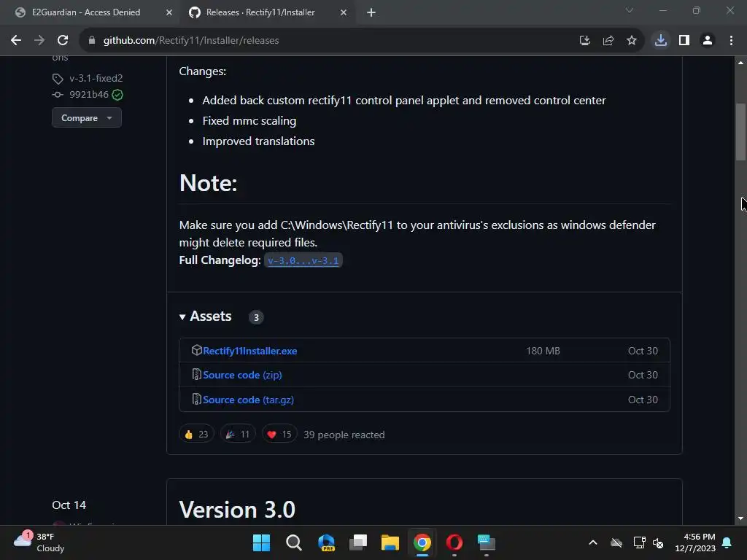The image size is (747, 560).
Task: Toggle party popper reaction with 11
Action: coord(238,435)
